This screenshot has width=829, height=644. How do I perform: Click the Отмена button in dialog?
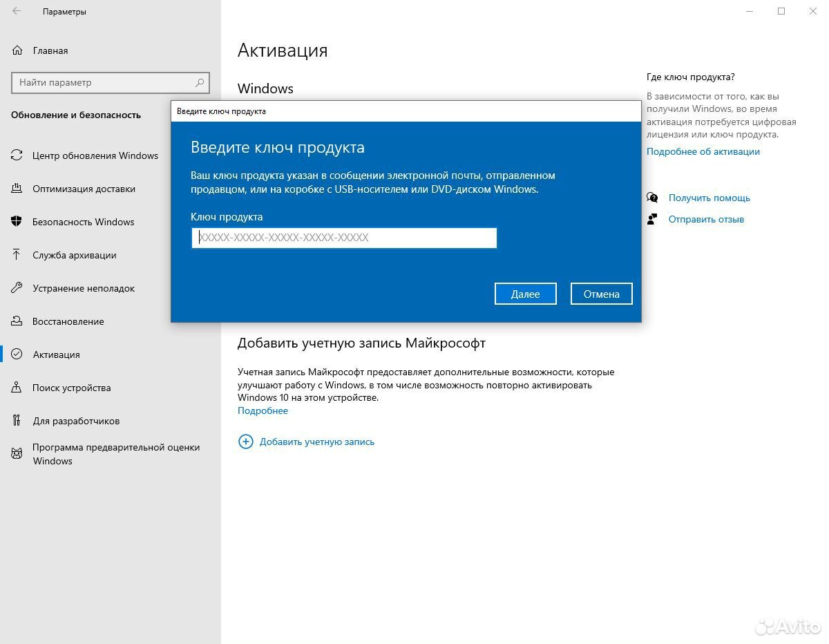(x=601, y=294)
